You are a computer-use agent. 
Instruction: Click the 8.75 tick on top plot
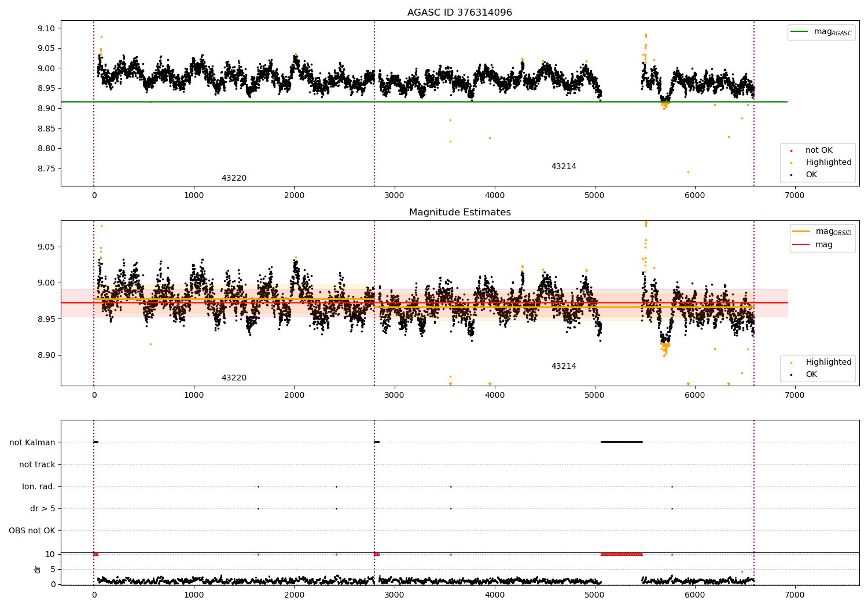pos(46,169)
